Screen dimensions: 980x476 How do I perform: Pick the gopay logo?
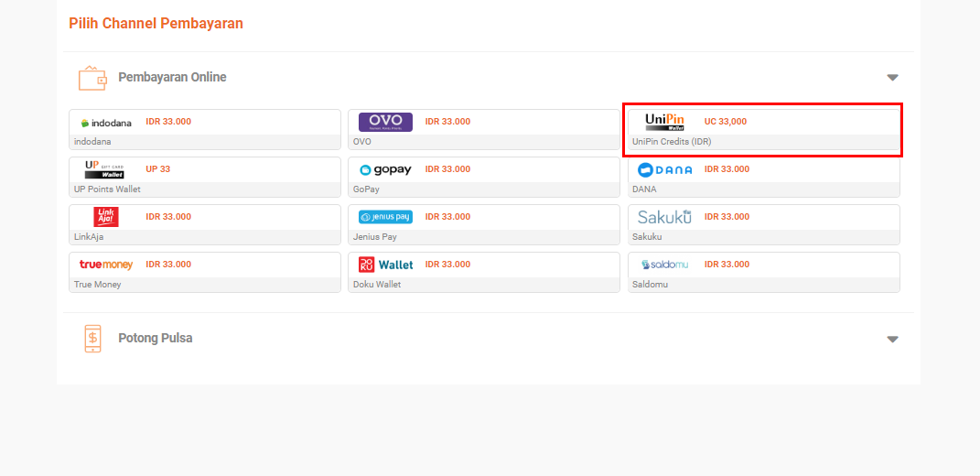pos(385,169)
